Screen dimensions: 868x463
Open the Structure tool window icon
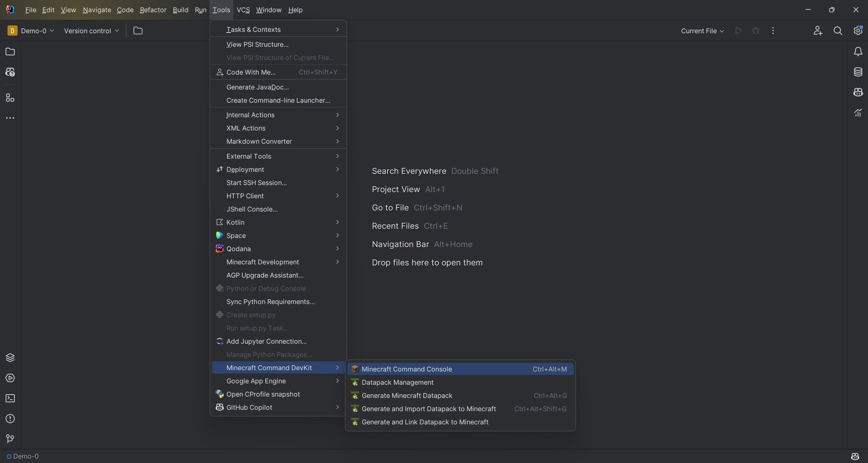tap(10, 98)
